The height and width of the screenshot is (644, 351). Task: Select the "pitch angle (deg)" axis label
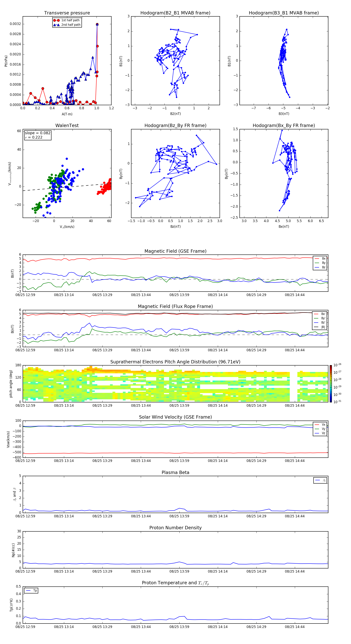pyautogui.click(x=11, y=384)
